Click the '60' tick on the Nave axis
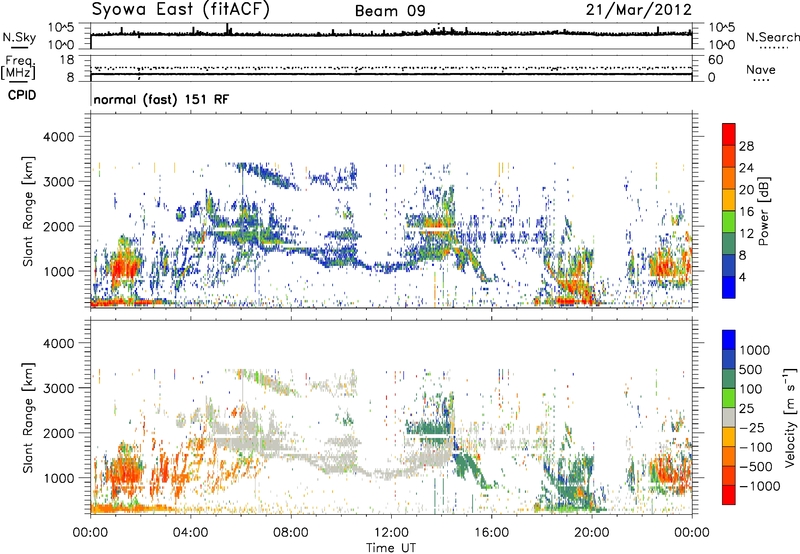The height and width of the screenshot is (554, 800). 716,60
